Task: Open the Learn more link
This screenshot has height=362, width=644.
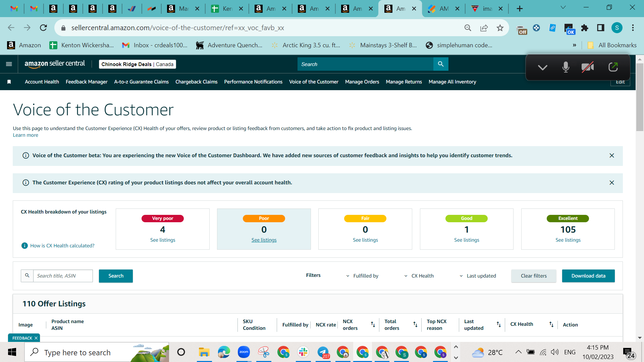Action: [x=25, y=135]
